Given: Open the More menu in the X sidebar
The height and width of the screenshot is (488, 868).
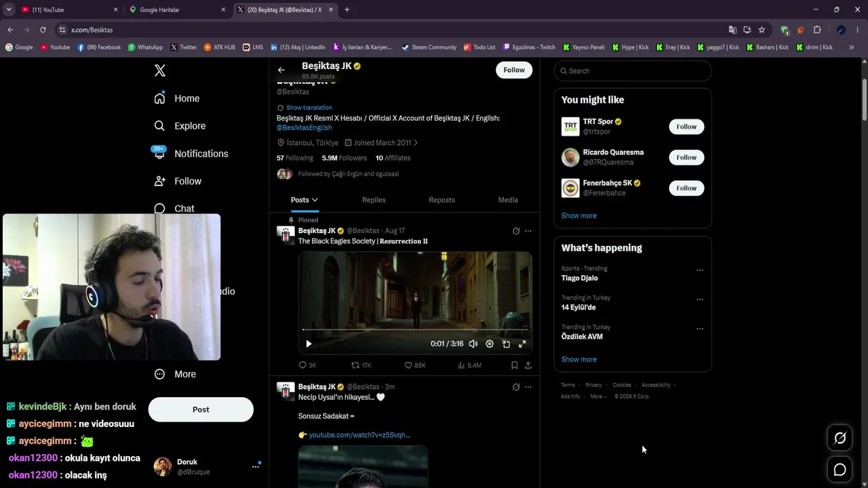Looking at the screenshot, I should (x=175, y=374).
